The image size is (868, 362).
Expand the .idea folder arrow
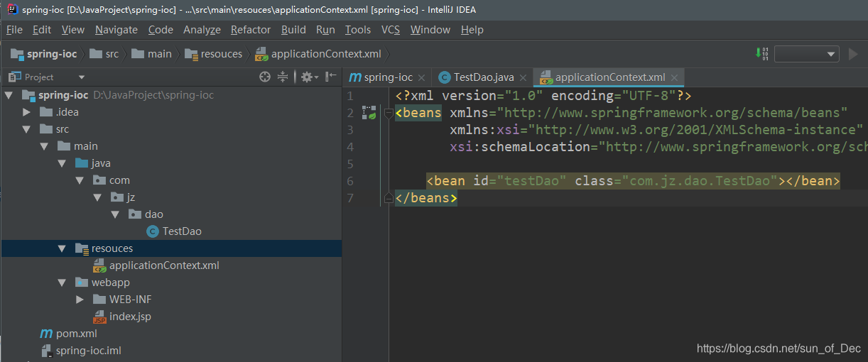tap(26, 112)
